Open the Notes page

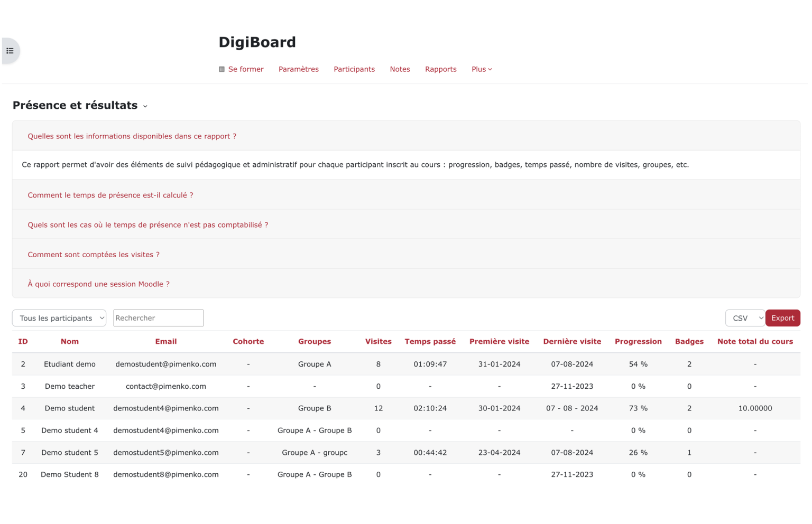coord(400,69)
